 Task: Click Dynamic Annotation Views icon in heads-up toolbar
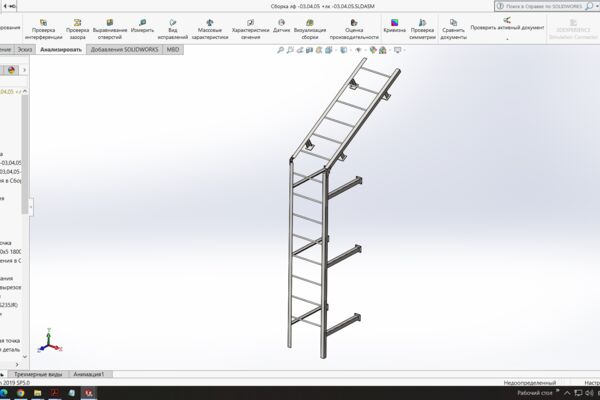[319, 50]
